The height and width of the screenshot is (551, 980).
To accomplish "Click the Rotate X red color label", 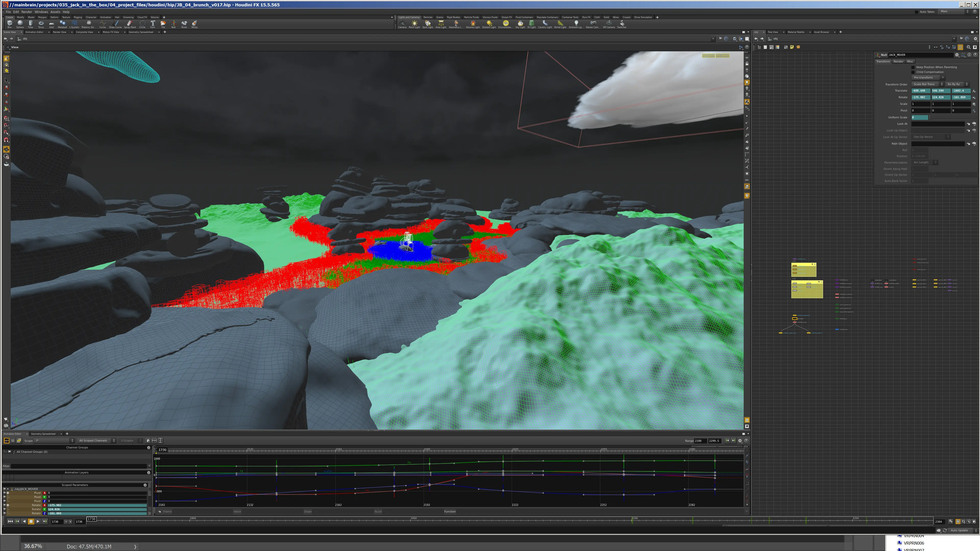I will [x=44, y=505].
